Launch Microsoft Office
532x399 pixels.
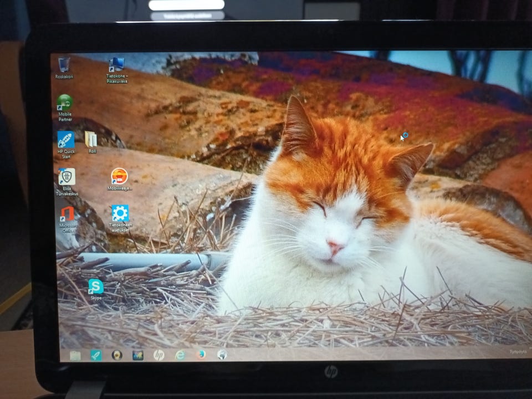click(68, 219)
